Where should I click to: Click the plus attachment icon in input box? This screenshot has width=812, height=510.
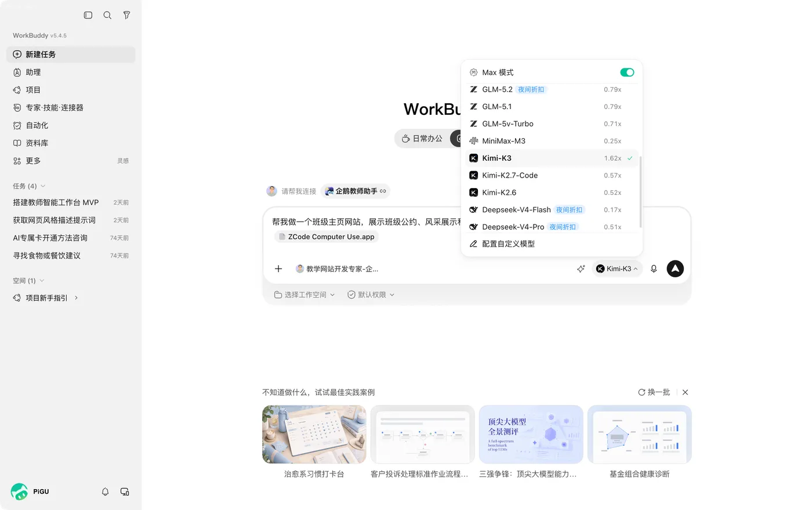pyautogui.click(x=278, y=269)
